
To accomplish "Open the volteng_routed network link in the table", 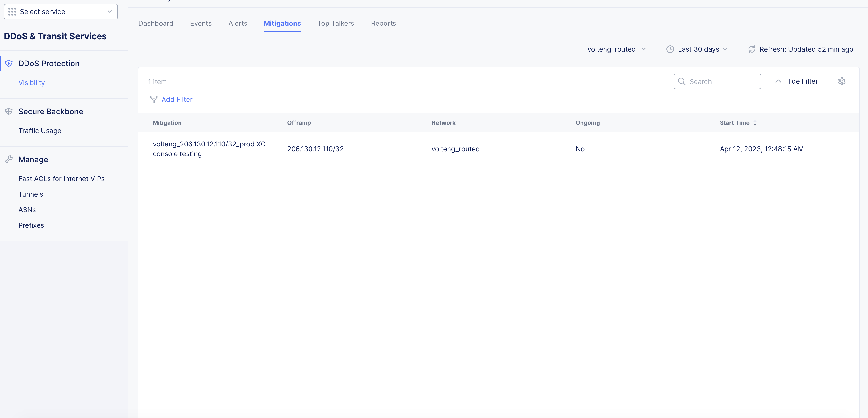I will click(455, 149).
